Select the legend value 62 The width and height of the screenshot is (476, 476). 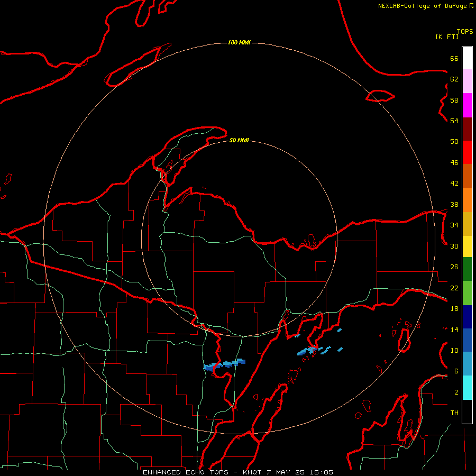[x=454, y=79]
